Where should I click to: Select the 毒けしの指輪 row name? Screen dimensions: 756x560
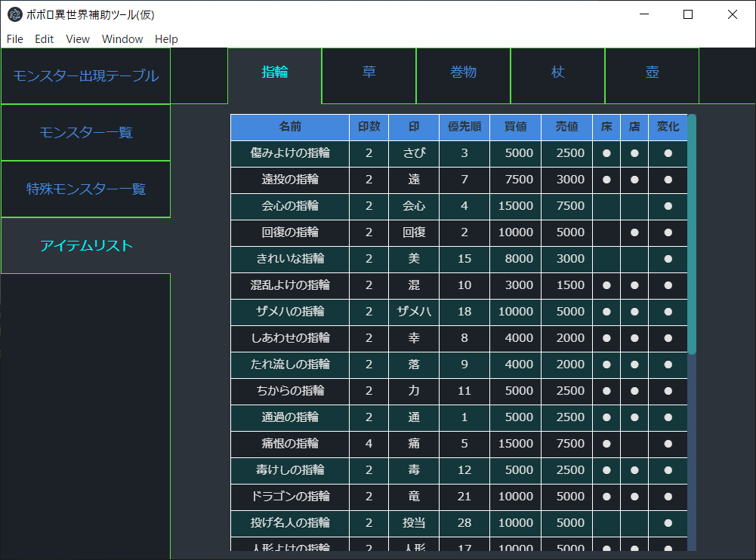pos(290,470)
